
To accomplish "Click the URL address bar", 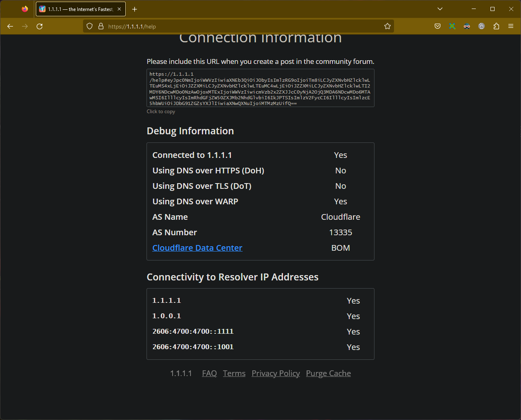I will 244,26.
